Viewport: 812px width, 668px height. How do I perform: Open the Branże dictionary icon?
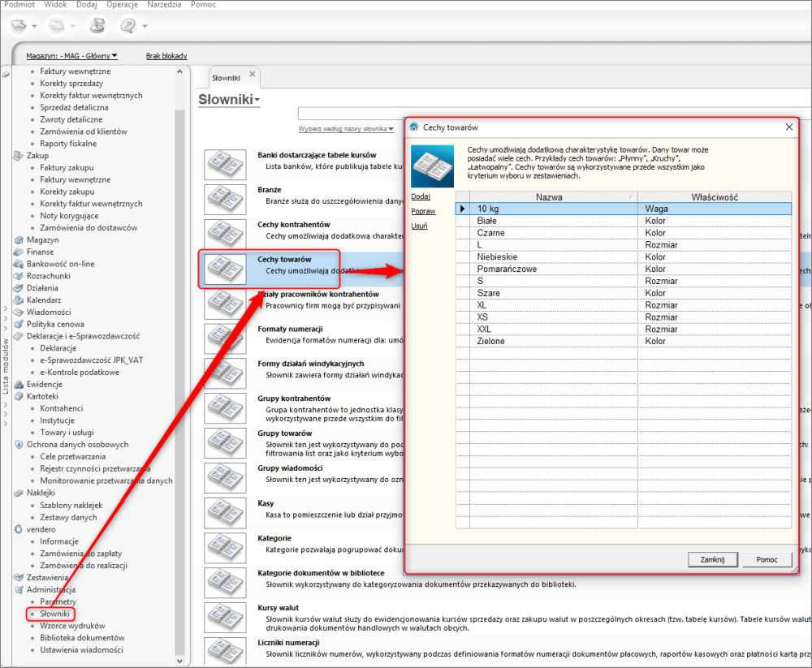(225, 200)
